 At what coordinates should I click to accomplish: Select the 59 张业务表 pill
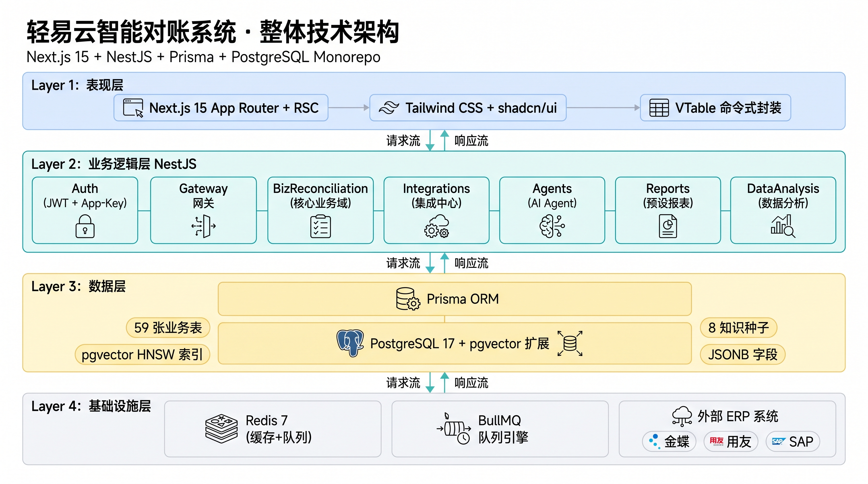point(168,327)
